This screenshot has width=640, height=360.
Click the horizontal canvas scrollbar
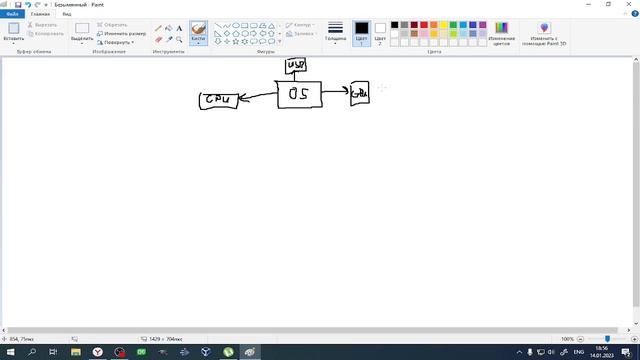point(312,330)
